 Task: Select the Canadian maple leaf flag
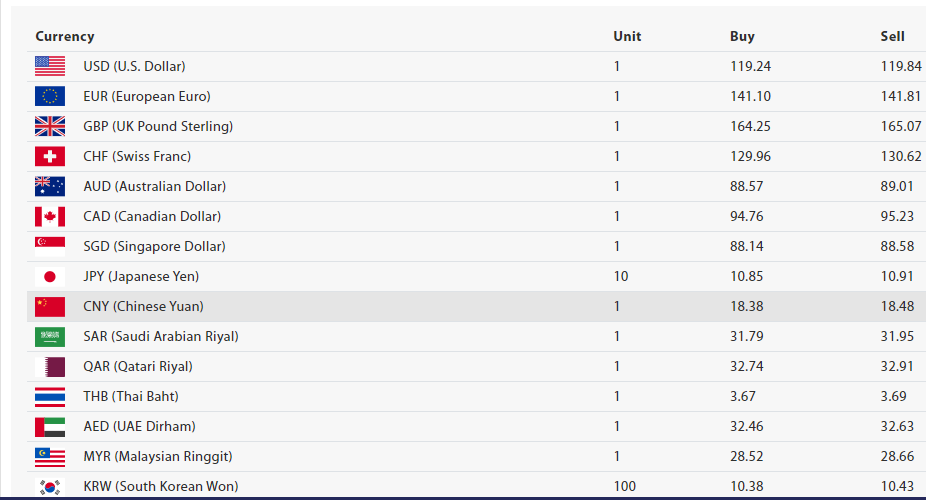click(50, 216)
